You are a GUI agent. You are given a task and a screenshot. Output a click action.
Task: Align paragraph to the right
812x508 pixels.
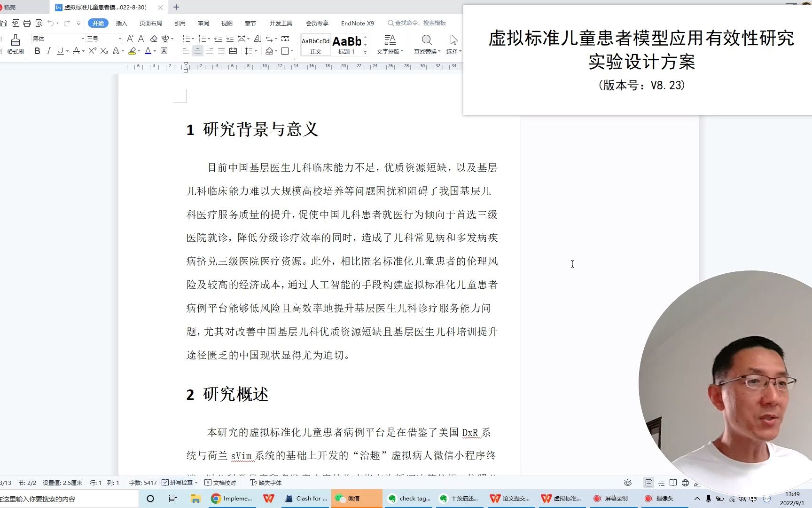210,51
